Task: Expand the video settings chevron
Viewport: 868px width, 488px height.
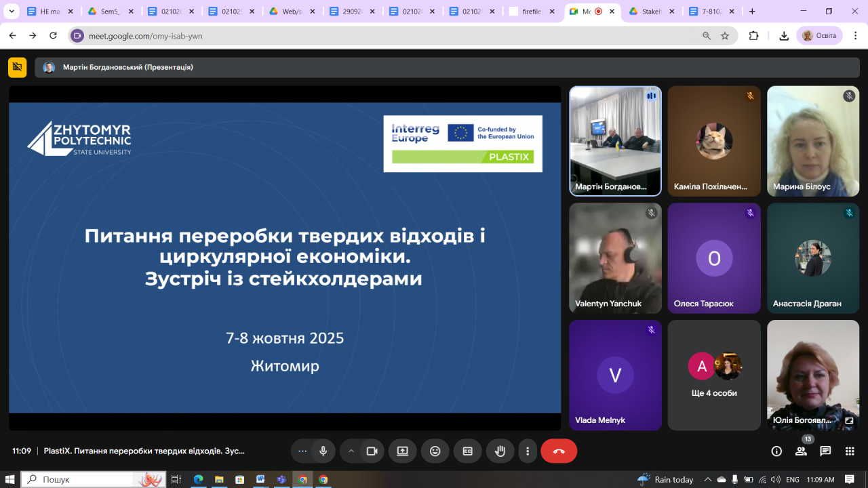Action: pyautogui.click(x=351, y=451)
